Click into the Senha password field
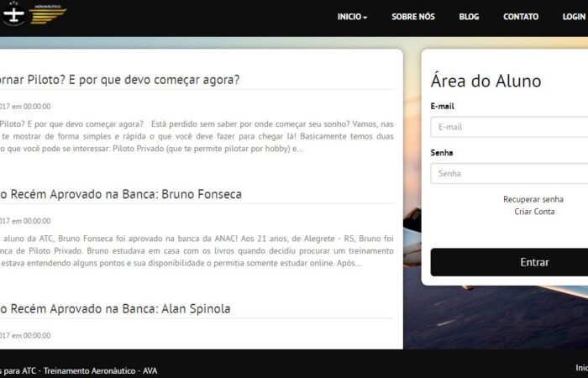Viewport: 588px width, 378px height. 508,173
